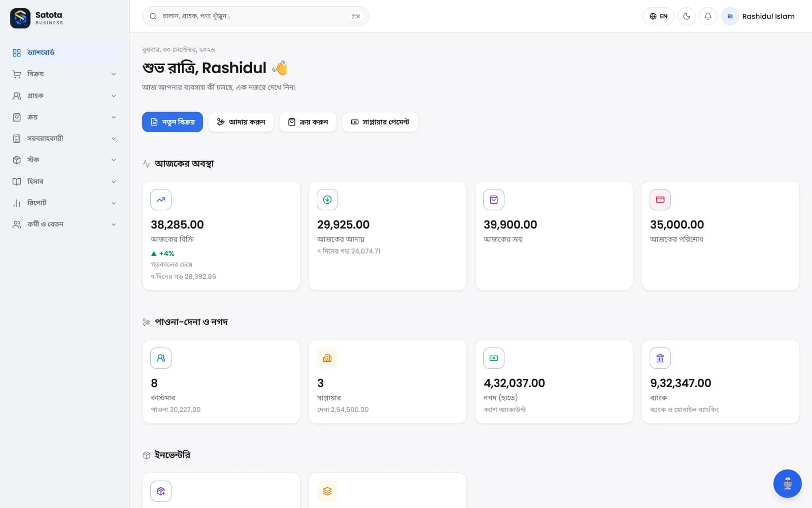The image size is (812, 508).
Task: Click the purple box icon under ইনভেন্টরি
Action: coord(161,491)
